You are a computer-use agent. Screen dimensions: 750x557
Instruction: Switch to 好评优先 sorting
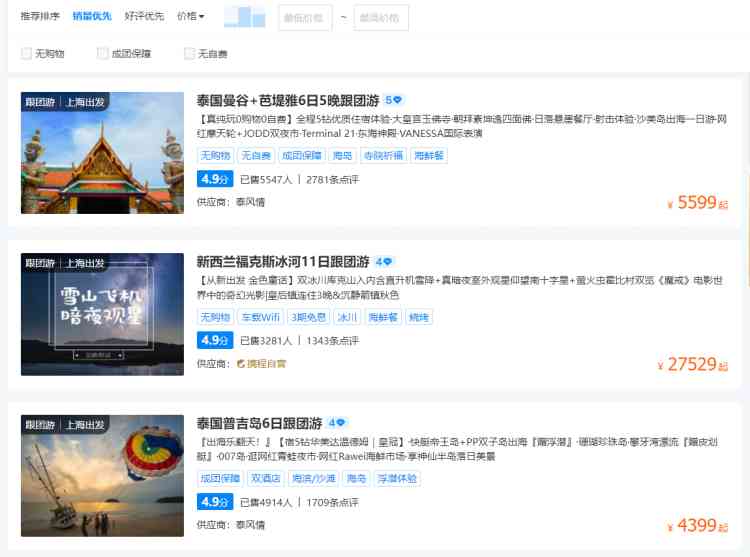pyautogui.click(x=144, y=17)
